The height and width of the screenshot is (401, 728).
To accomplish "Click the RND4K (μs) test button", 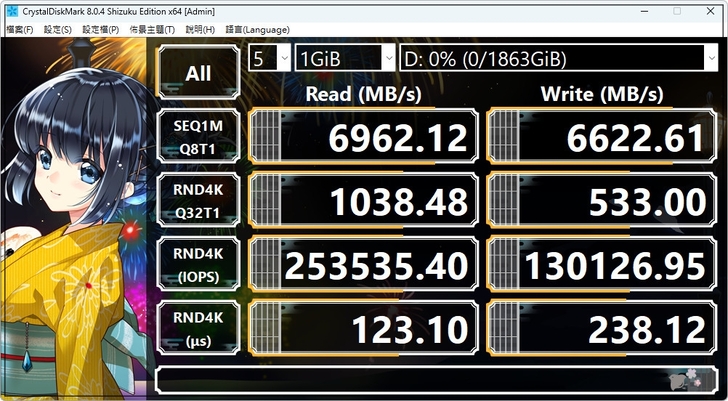I will 198,329.
